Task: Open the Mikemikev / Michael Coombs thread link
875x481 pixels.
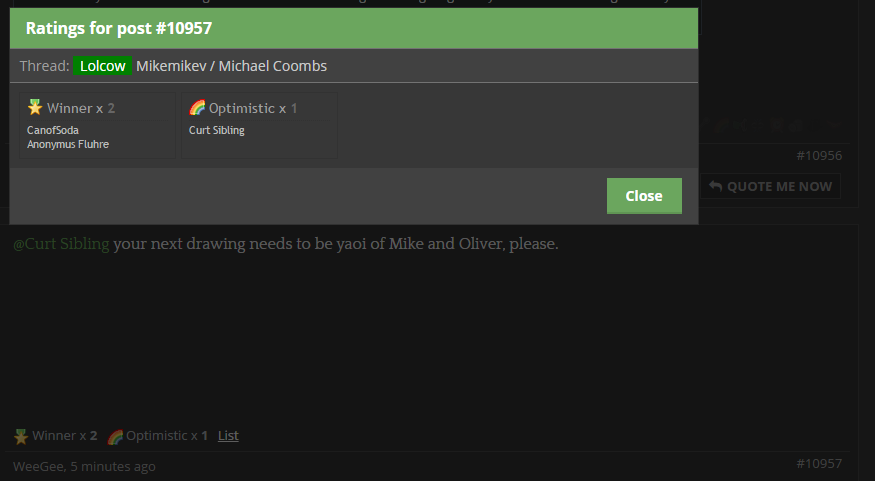Action: (232, 66)
